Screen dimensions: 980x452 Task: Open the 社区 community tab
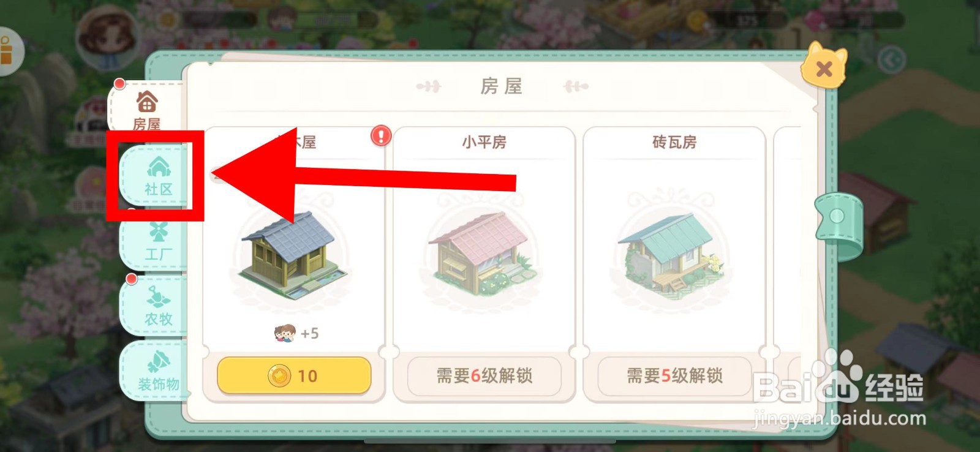(x=158, y=175)
